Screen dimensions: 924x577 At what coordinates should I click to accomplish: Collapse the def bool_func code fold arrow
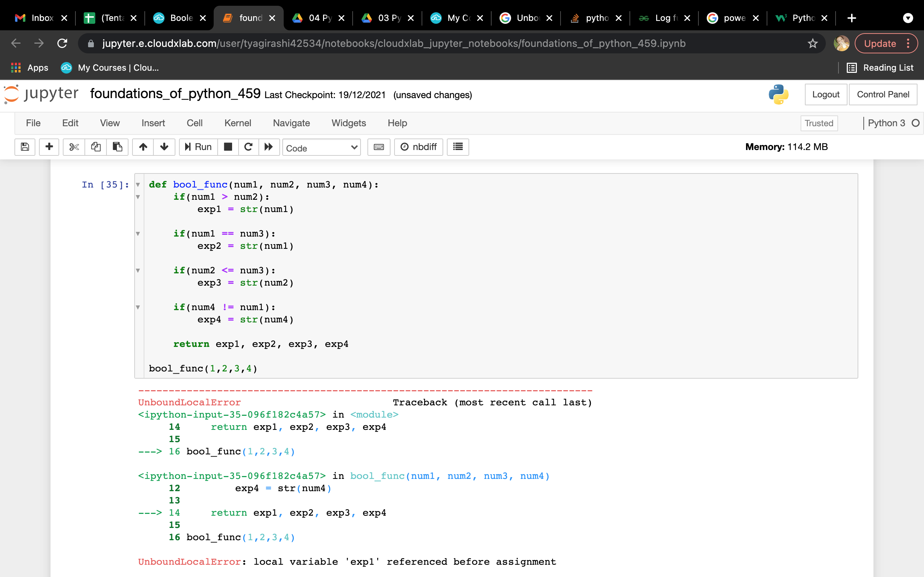coord(138,185)
